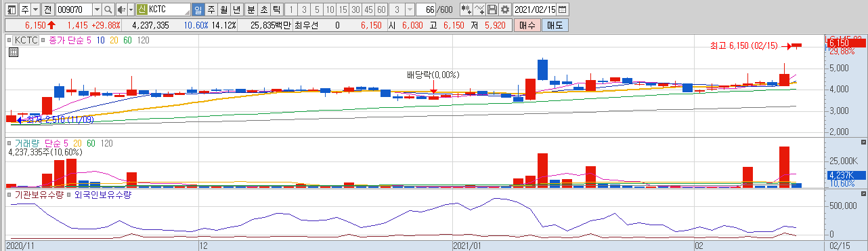Click the 최우선 label in the info bar
This screenshot has height=251, width=868.
coord(306,25)
